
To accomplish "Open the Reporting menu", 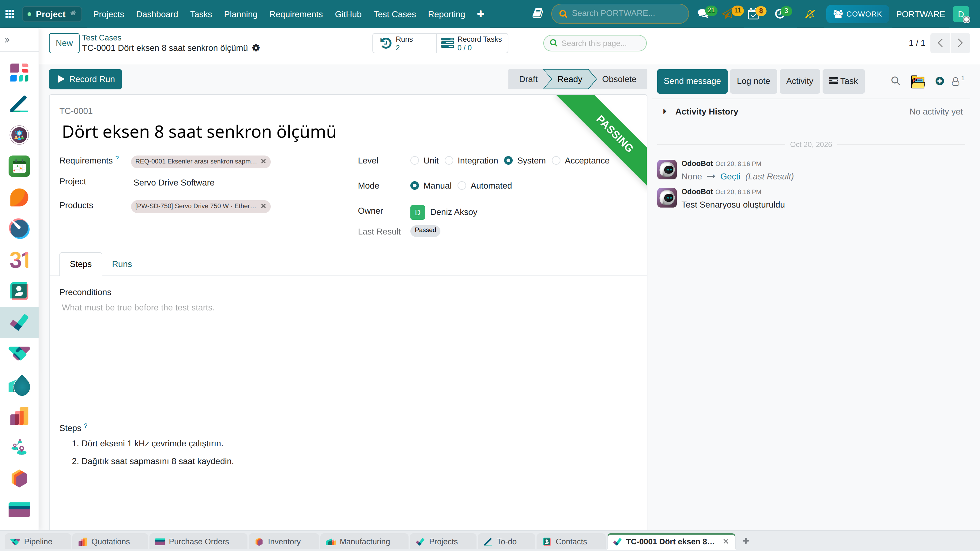I will [446, 14].
